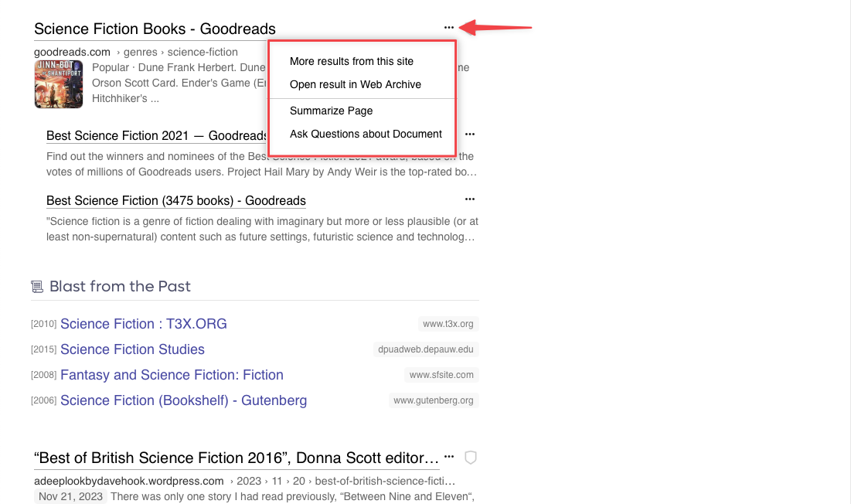Click the scroll icon beside "Blast from the Past"
Screen dimensions: 851x504
point(37,286)
